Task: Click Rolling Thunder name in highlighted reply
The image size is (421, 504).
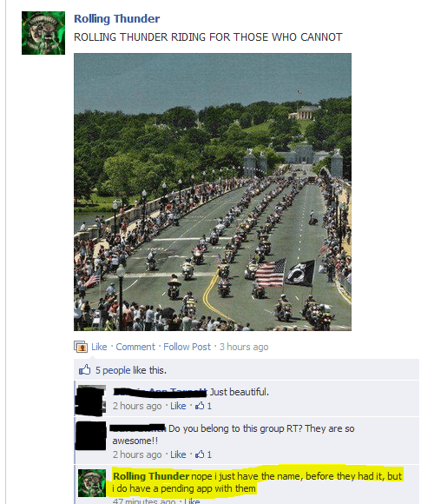Action: [x=151, y=476]
